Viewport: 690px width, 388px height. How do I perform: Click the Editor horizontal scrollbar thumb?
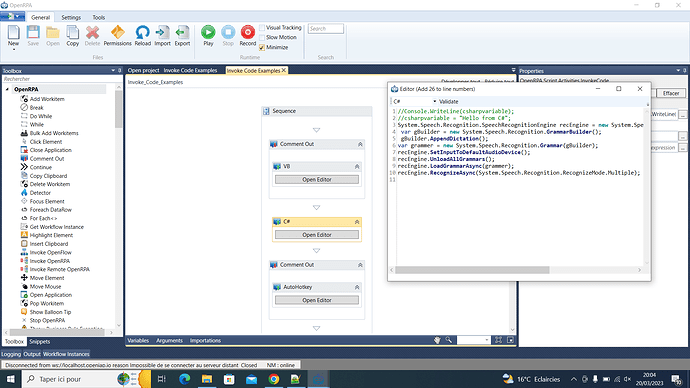click(x=472, y=270)
